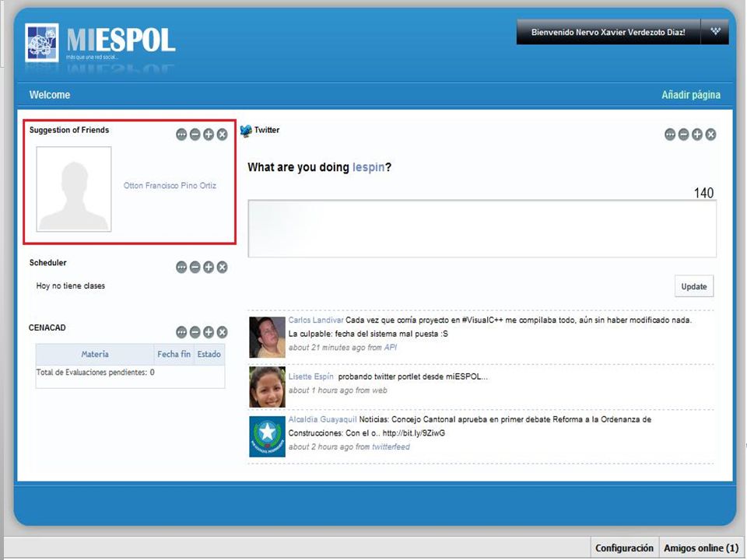Open Alcaldia Guayaquil's profile link
747x560 pixels.
pos(322,419)
